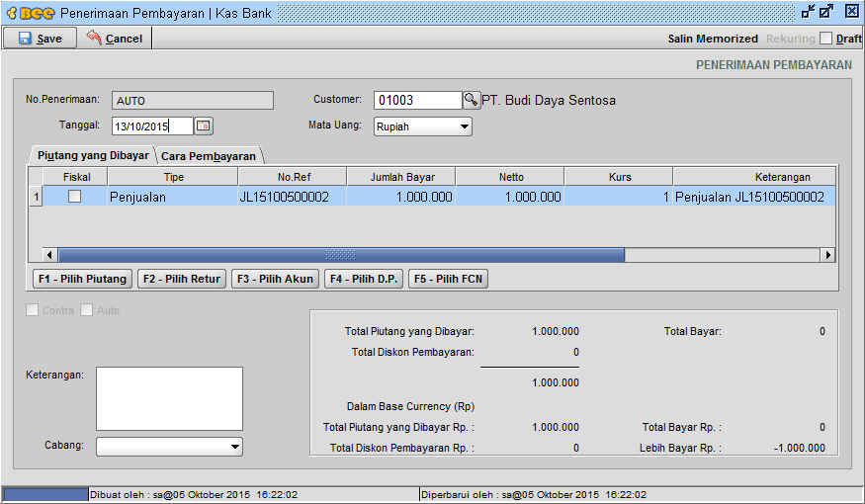Screen dimensions: 865x504
Task: Click the window restore-in arrow icon
Action: pyautogui.click(x=809, y=12)
